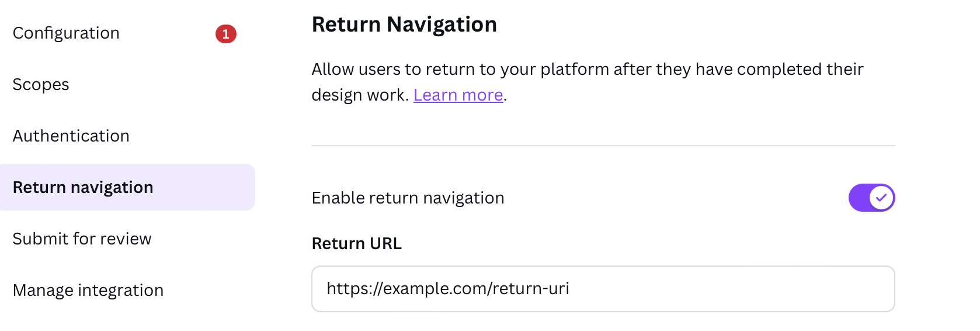Click the Enable return navigation label text
Viewport: 980px width, 331px height.
(x=408, y=198)
